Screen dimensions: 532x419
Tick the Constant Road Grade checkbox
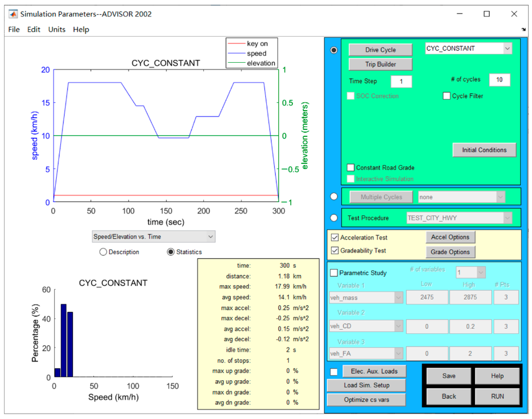[x=350, y=168]
